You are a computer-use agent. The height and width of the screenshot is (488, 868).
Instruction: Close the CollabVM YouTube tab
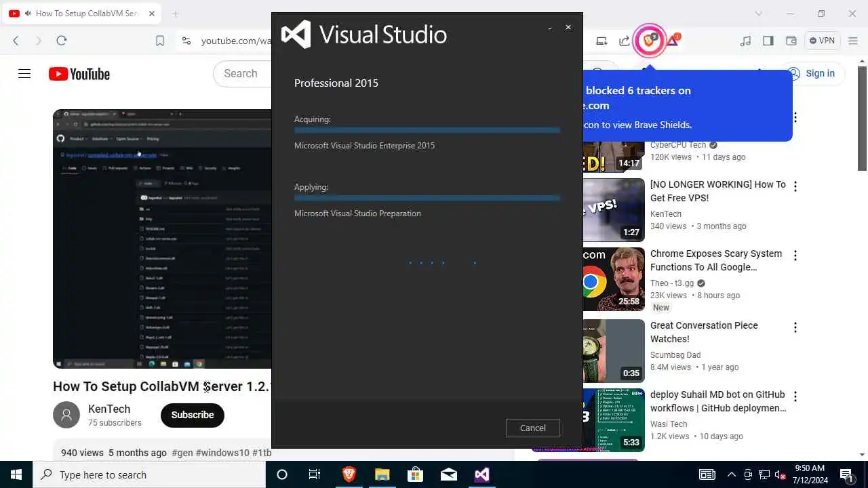(x=152, y=14)
